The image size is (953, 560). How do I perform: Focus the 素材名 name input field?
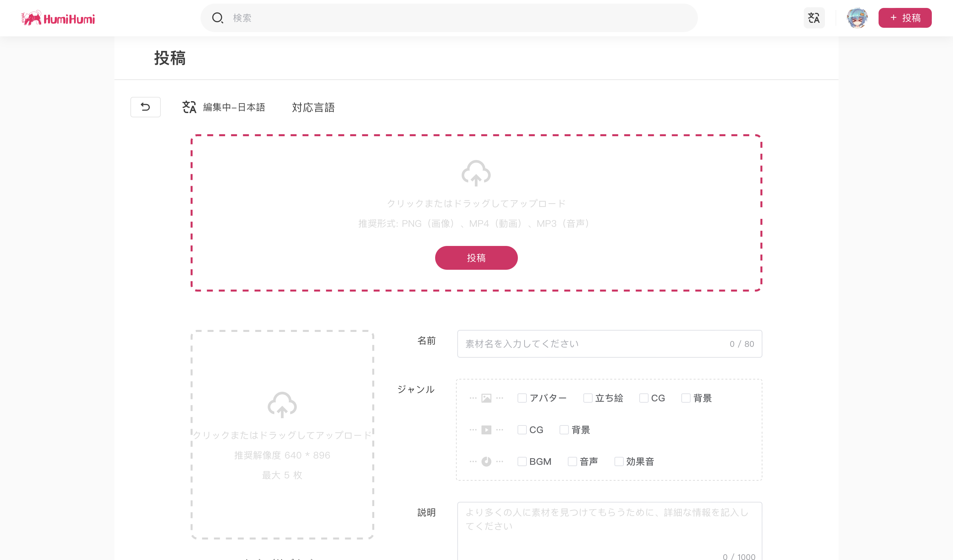pyautogui.click(x=594, y=344)
